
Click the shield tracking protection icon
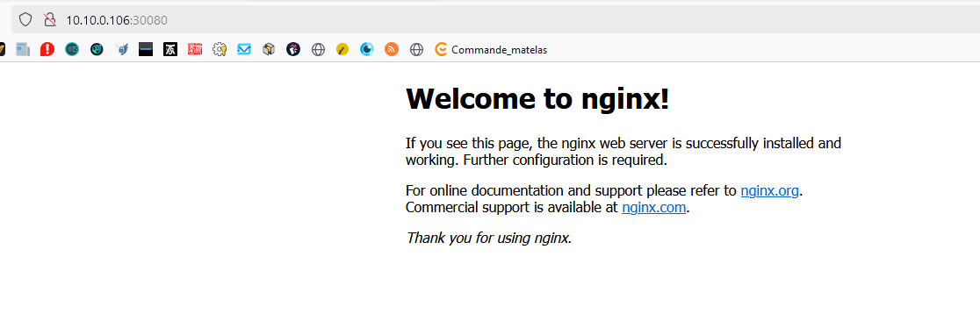point(25,20)
